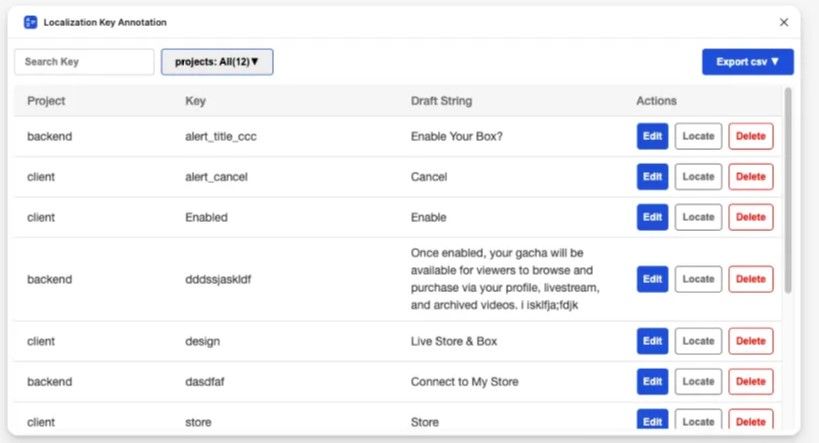Viewport: 819px width, 443px height.
Task: Focus the Search Key input field
Action: tap(84, 62)
